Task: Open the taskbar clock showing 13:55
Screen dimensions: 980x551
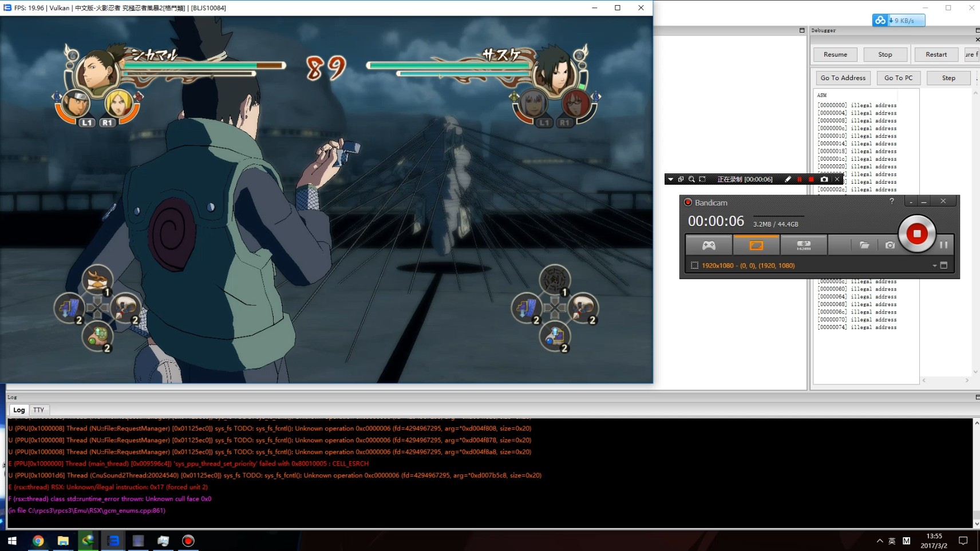Action: (x=934, y=541)
